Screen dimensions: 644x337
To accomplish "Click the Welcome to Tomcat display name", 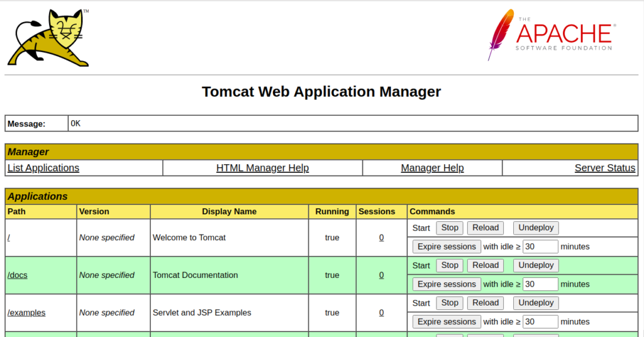I will coord(189,238).
